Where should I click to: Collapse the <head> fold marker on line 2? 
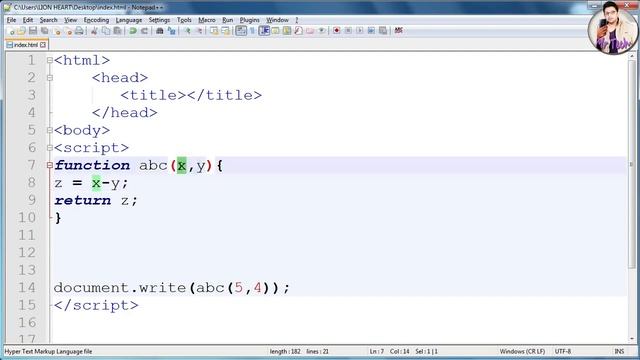[x=49, y=78]
